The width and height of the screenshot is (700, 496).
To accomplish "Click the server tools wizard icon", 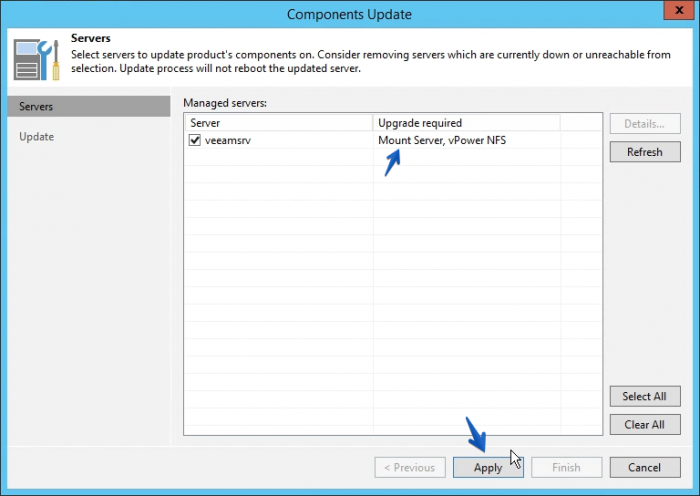I will pyautogui.click(x=37, y=60).
